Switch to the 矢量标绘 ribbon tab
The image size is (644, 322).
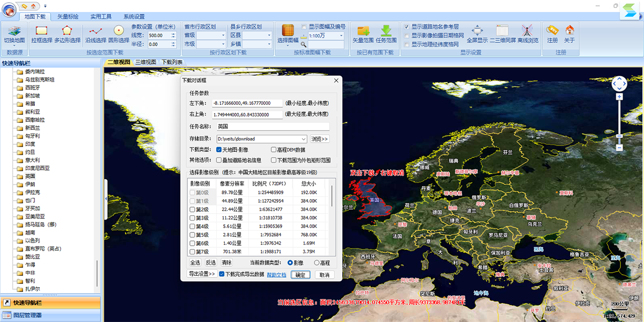pos(68,17)
